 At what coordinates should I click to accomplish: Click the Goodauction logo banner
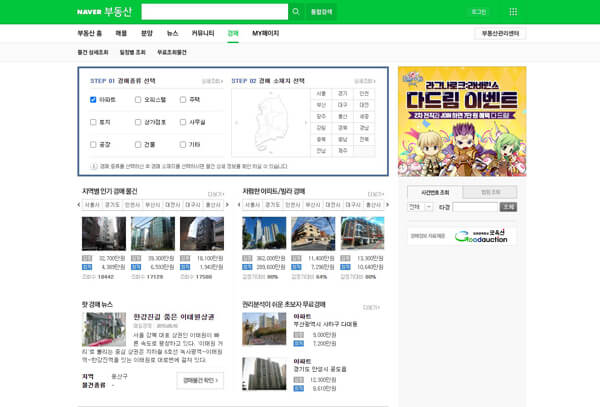(x=481, y=236)
